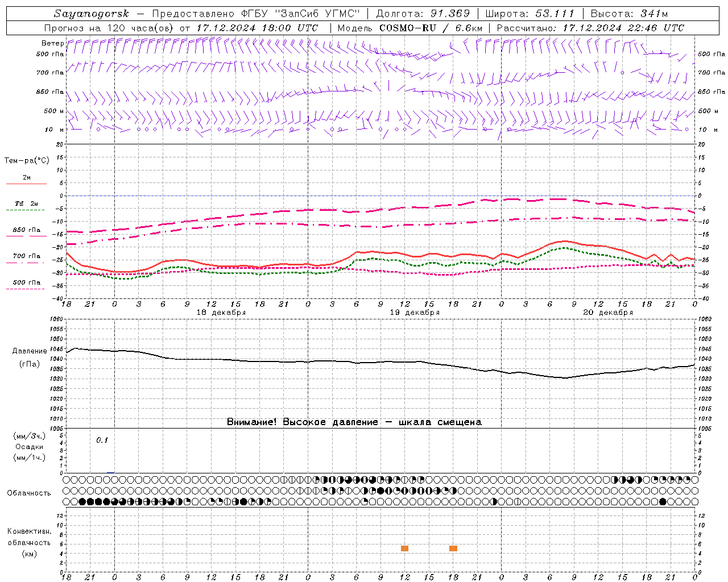Click the high pressure warning text
The image size is (728, 582).
(354, 422)
